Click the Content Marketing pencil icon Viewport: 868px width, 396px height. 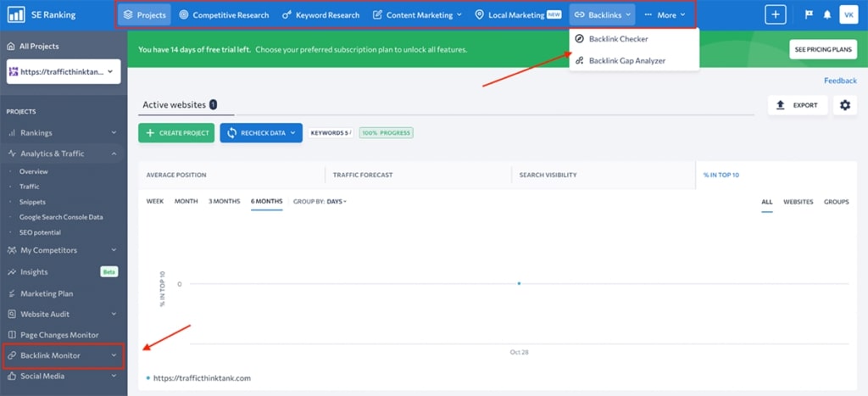click(x=377, y=15)
